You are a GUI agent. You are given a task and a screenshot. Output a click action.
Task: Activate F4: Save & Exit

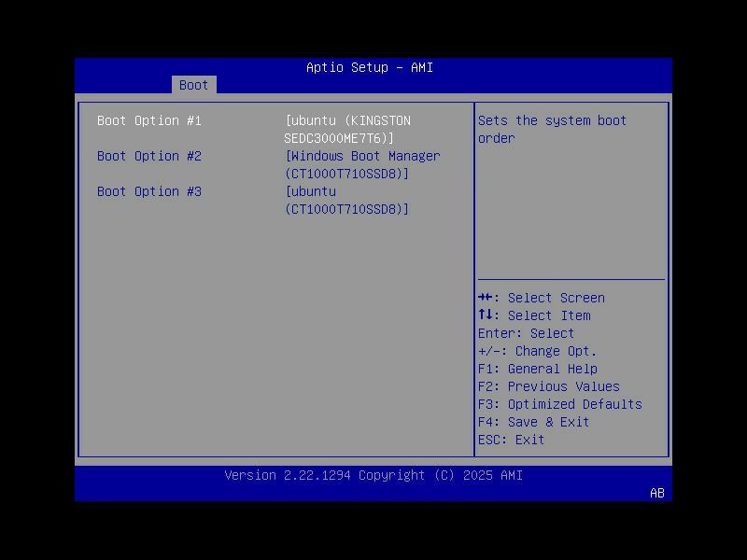point(534,422)
